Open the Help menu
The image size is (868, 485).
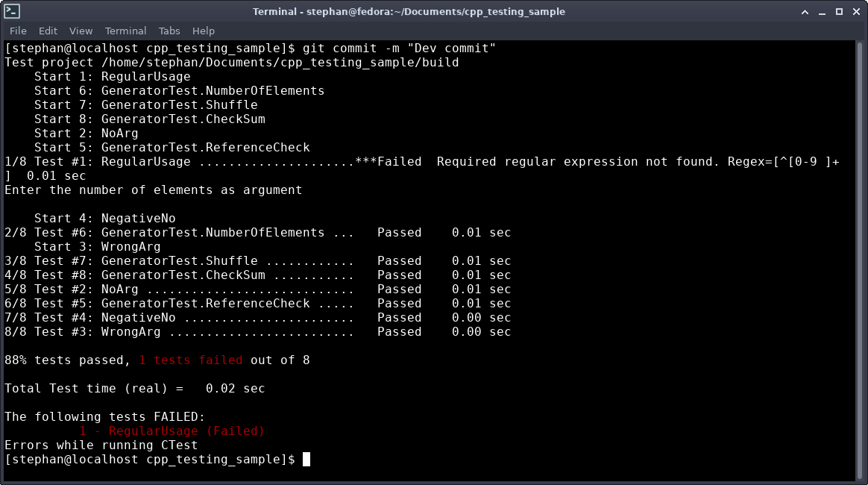(x=203, y=31)
